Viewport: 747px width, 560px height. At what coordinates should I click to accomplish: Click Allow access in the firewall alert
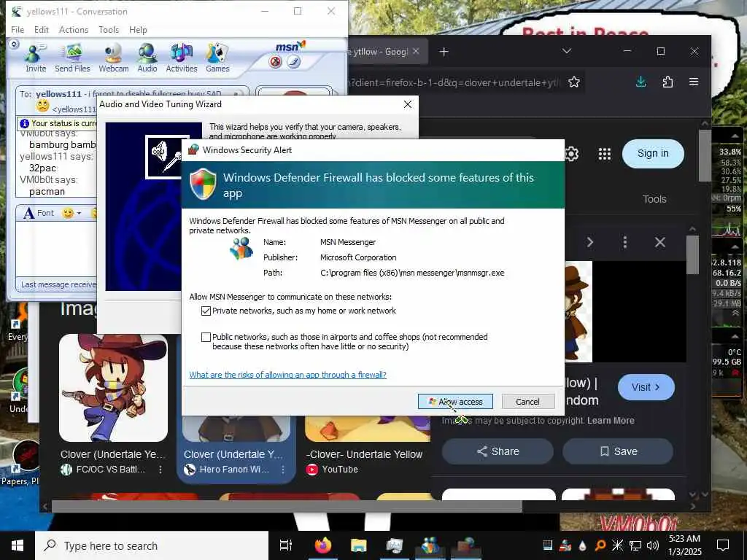(455, 402)
